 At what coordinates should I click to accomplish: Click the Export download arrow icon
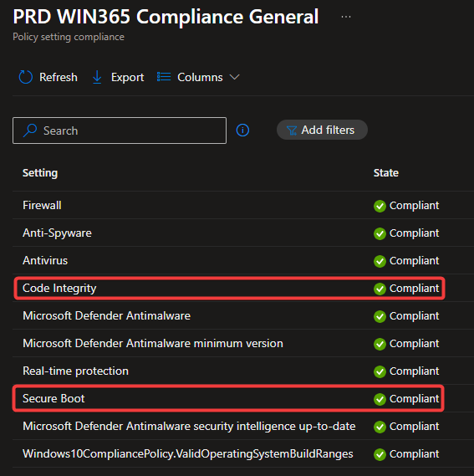[97, 77]
